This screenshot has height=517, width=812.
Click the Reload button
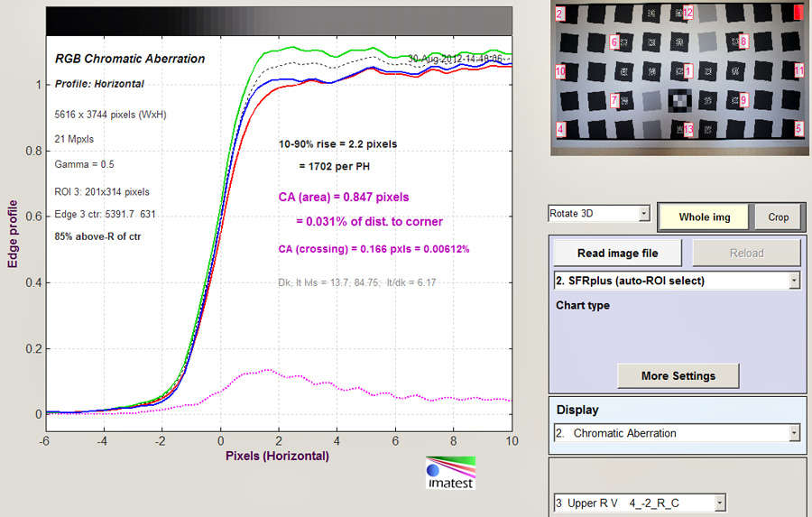point(746,254)
